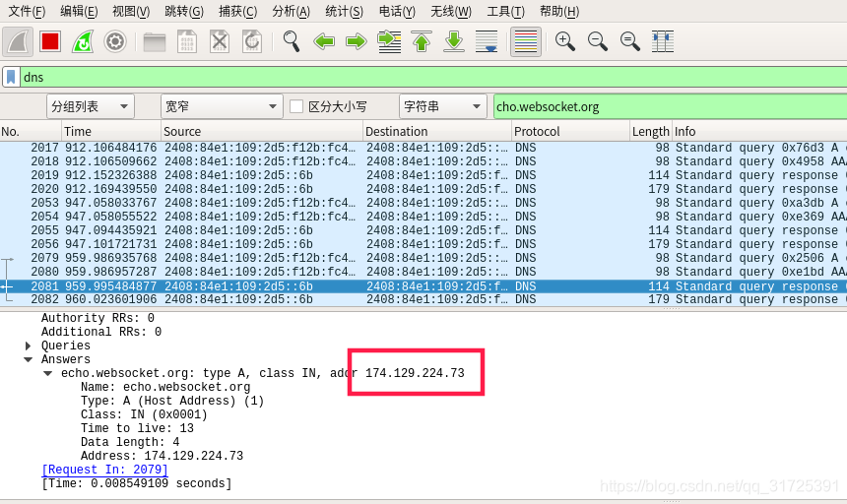Sort by Length column header

[x=651, y=131]
